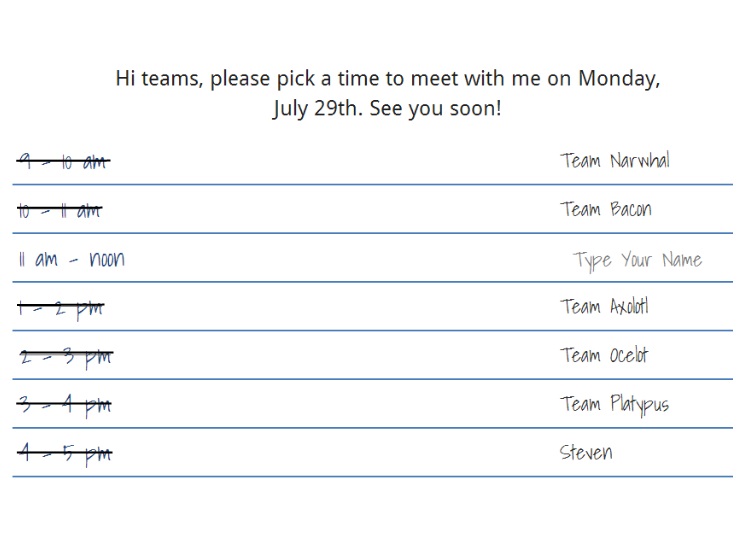746x536 pixels.
Task: Select the 'Team Bacon' name entry
Action: click(x=606, y=209)
